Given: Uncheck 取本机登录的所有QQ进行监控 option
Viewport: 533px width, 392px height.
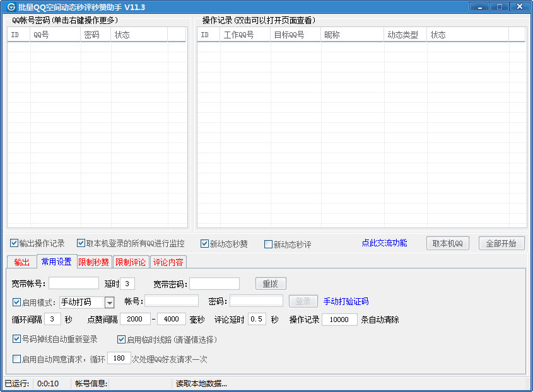Looking at the screenshot, I should (81, 243).
